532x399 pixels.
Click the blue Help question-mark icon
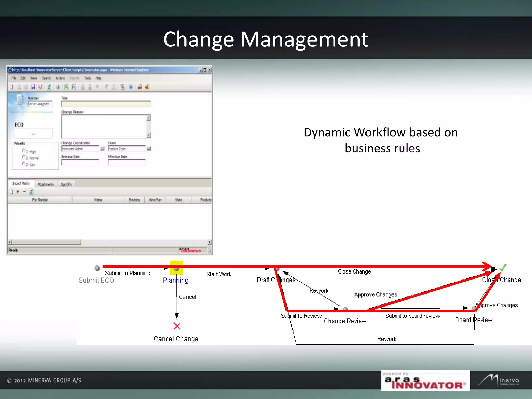click(131, 87)
